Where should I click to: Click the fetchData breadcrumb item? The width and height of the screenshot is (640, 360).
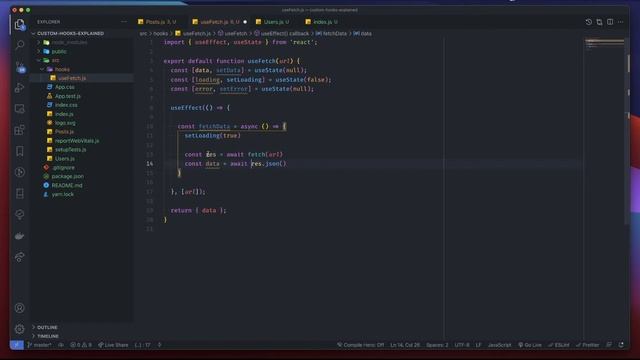[331, 33]
